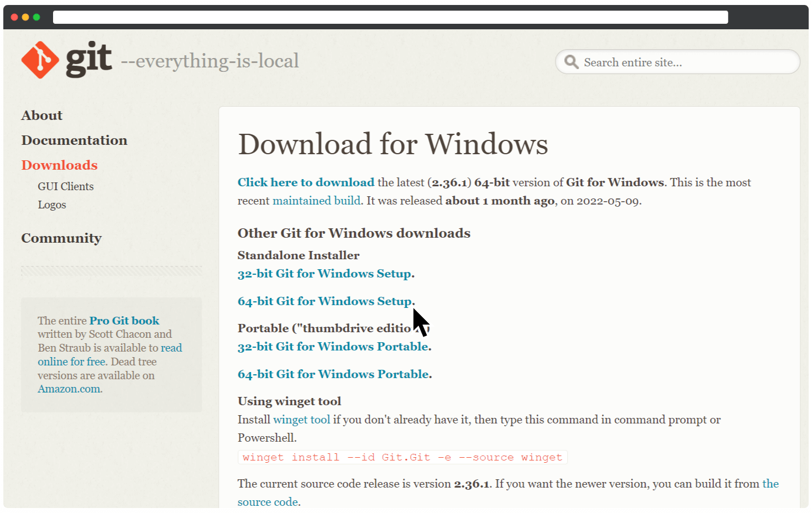This screenshot has width=812, height=513.
Task: Click the Download for Windows heading
Action: [393, 144]
